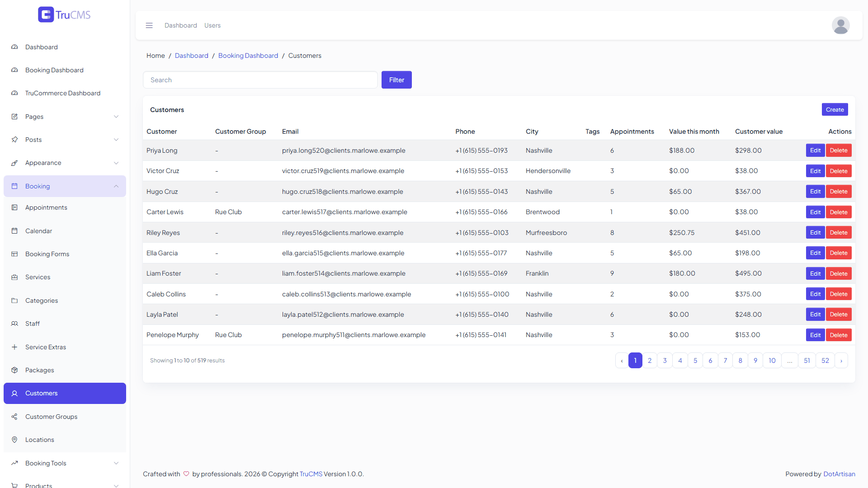Click the Staff people icon
868x488 pixels.
14,324
